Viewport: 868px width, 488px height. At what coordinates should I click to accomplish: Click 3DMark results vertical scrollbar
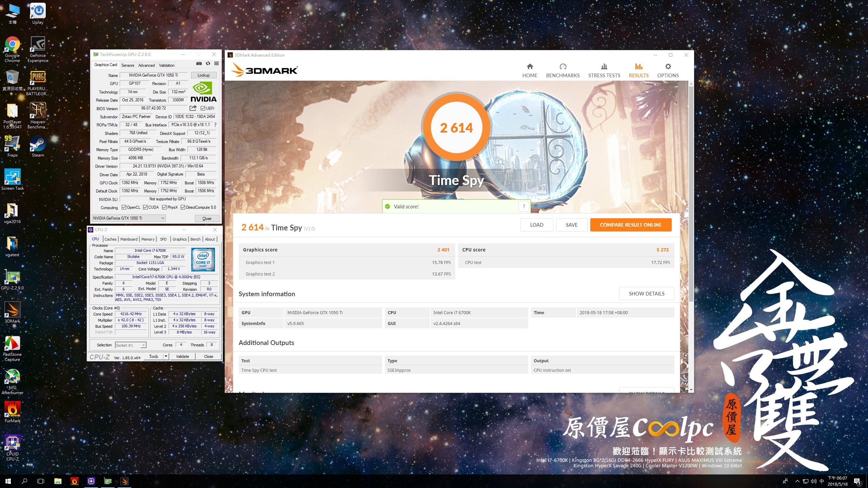(x=691, y=193)
